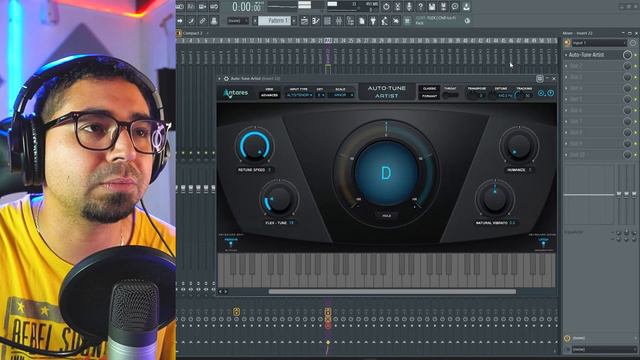The height and width of the screenshot is (360, 640).
Task: Select empty Slot 9 in mixer effects list
Action: coord(593,144)
